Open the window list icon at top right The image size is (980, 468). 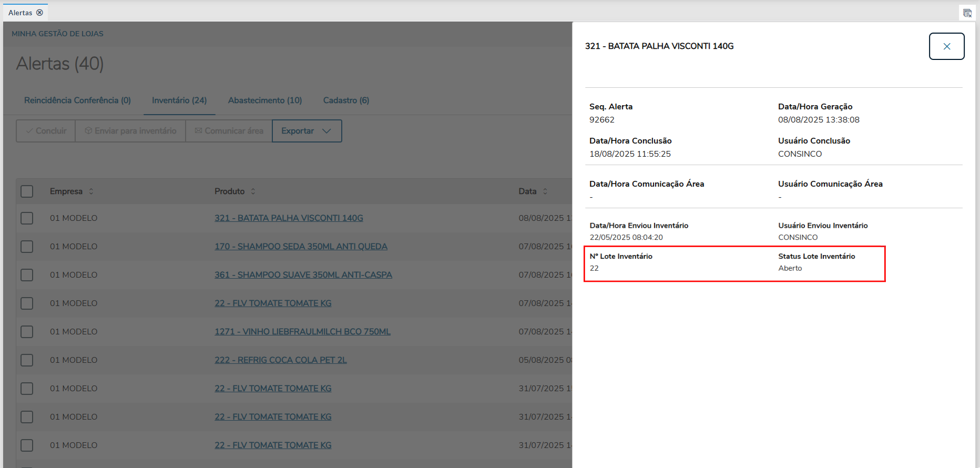click(x=967, y=13)
